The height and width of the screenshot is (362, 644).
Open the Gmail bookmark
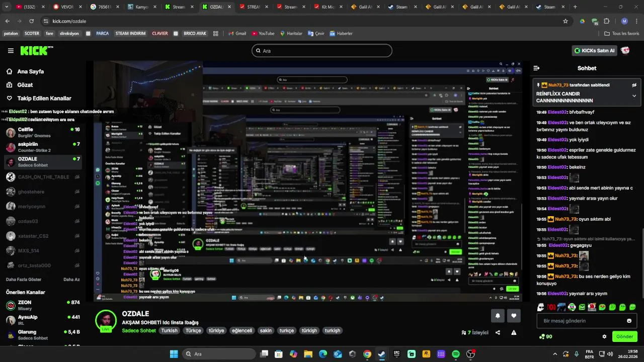point(237,34)
